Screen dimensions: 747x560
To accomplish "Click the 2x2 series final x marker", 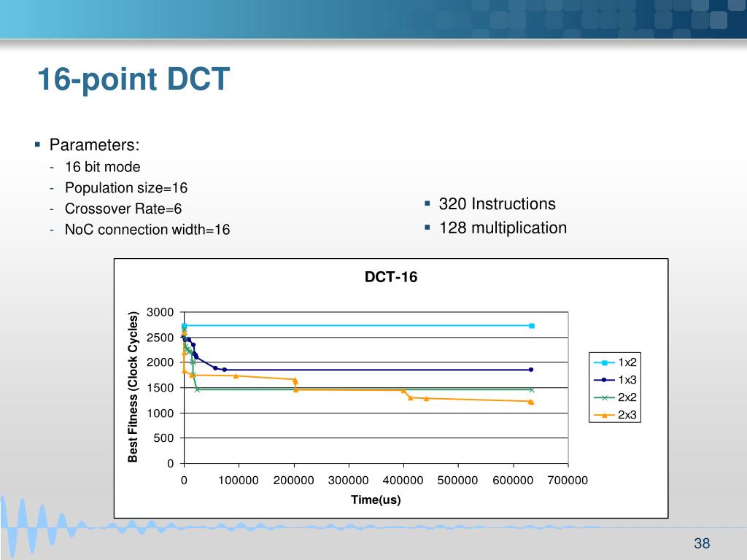I will point(532,389).
